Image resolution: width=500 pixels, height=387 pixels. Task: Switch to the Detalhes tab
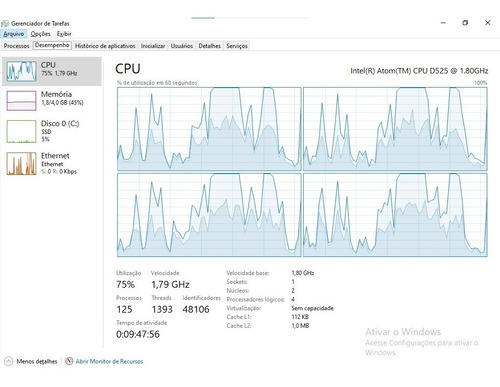pyautogui.click(x=210, y=46)
